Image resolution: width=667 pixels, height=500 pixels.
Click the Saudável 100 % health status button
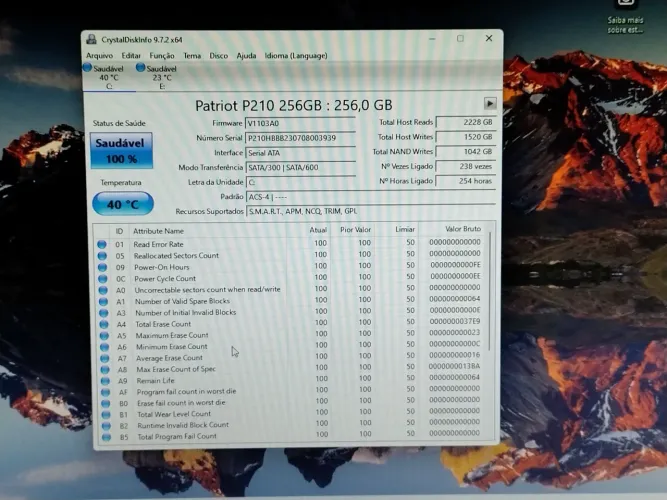(x=122, y=151)
